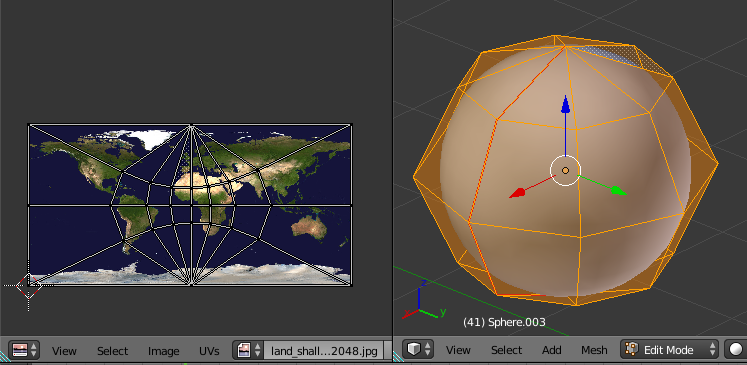
Task: Open the UVs menu
Action: point(209,351)
